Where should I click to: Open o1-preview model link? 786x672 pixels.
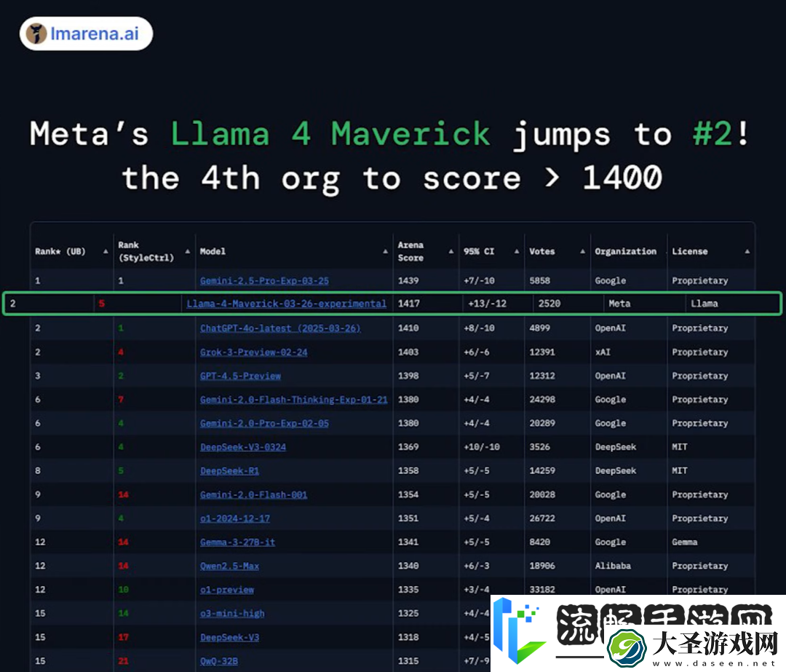pos(226,590)
